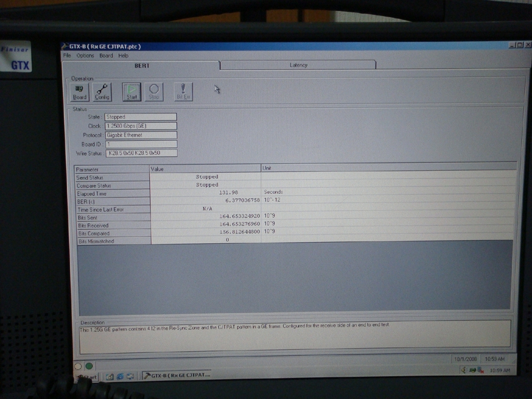Click the N/A time since error value
Viewport: 532px width, 399px height.
(x=207, y=208)
